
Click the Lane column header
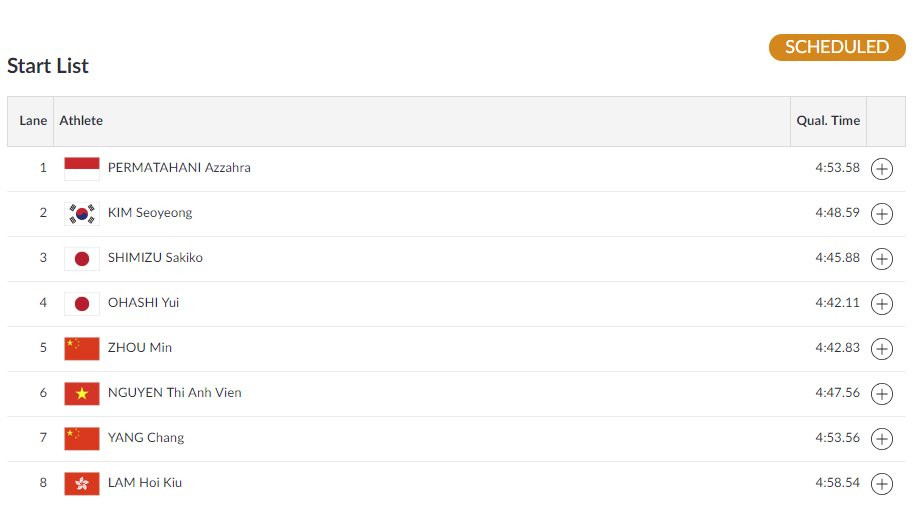coord(33,121)
